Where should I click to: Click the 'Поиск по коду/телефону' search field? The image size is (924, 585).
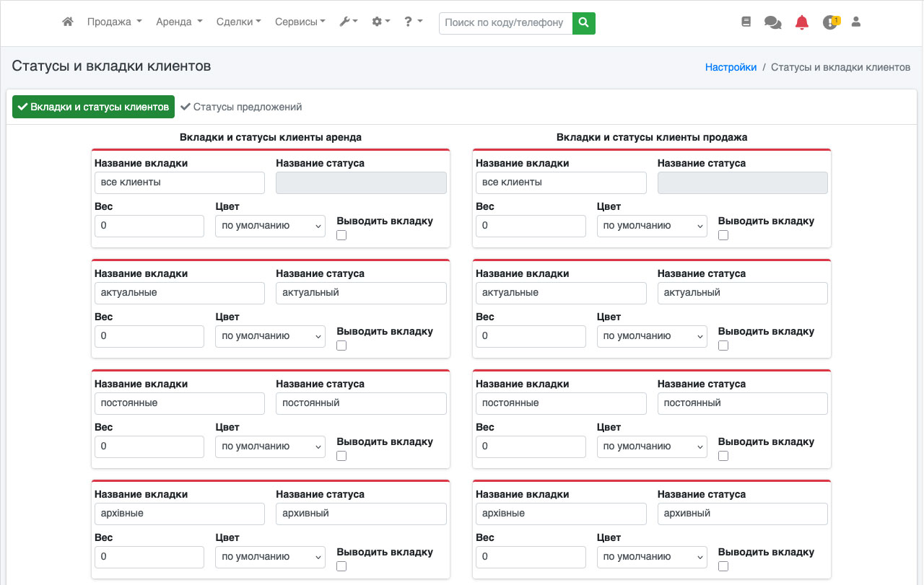(x=505, y=23)
